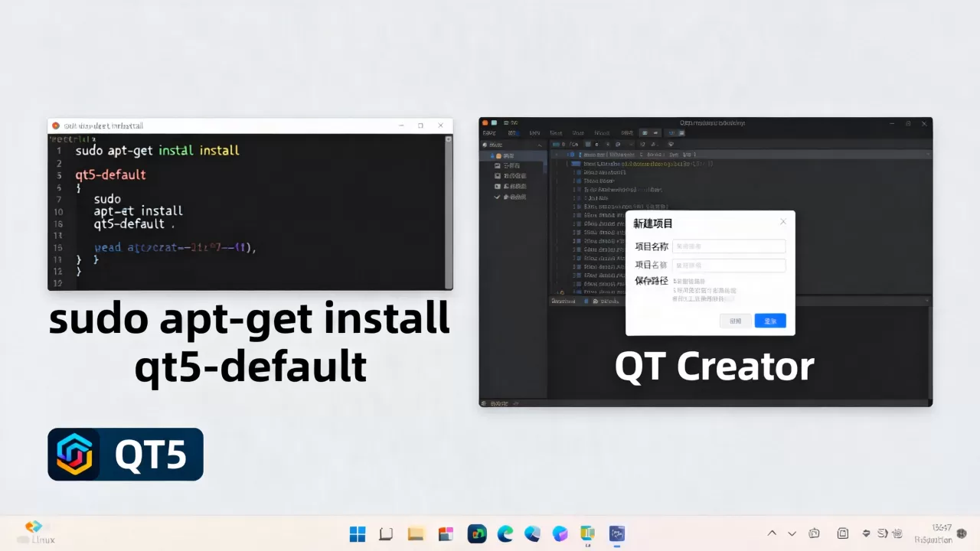Click 'sudo apt-get instal install' line in terminal

pos(158,151)
